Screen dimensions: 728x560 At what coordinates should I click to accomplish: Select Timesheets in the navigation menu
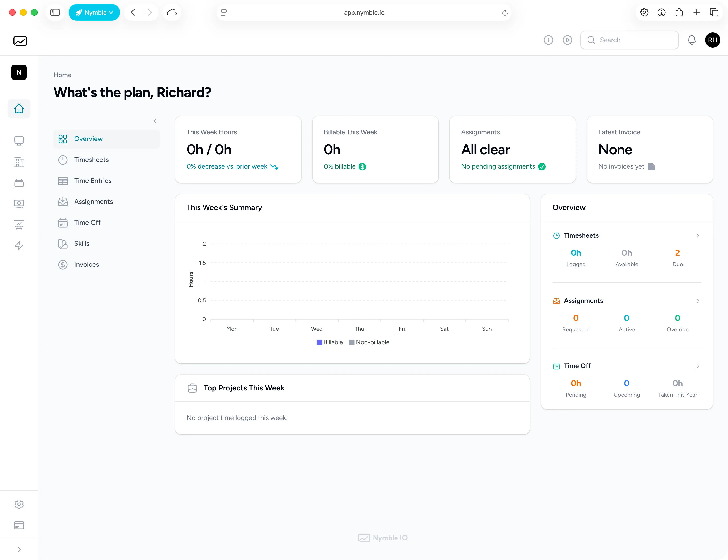click(92, 160)
